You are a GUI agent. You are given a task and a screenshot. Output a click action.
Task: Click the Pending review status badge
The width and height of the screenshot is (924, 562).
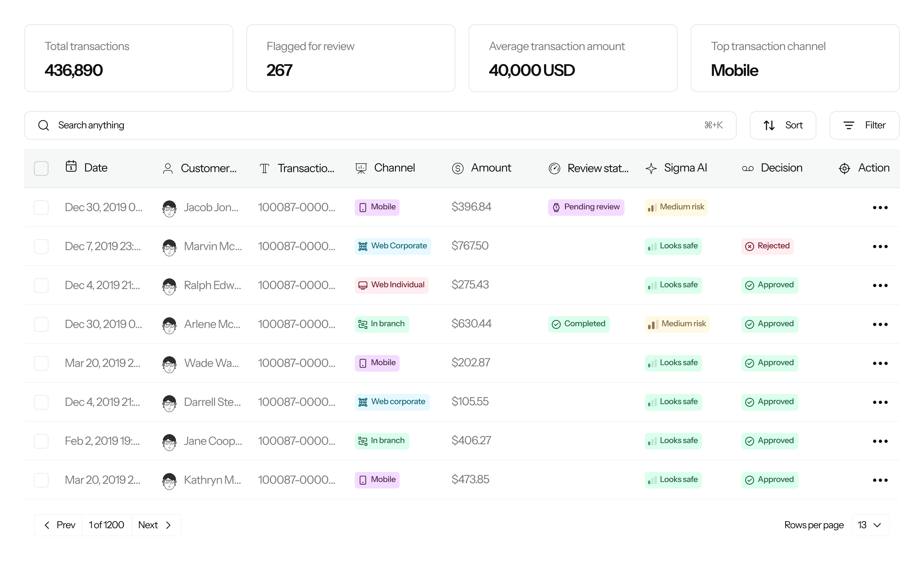click(586, 207)
